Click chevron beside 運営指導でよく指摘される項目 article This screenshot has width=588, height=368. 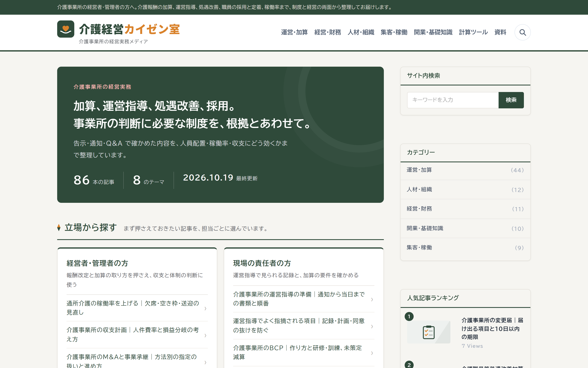tap(372, 326)
